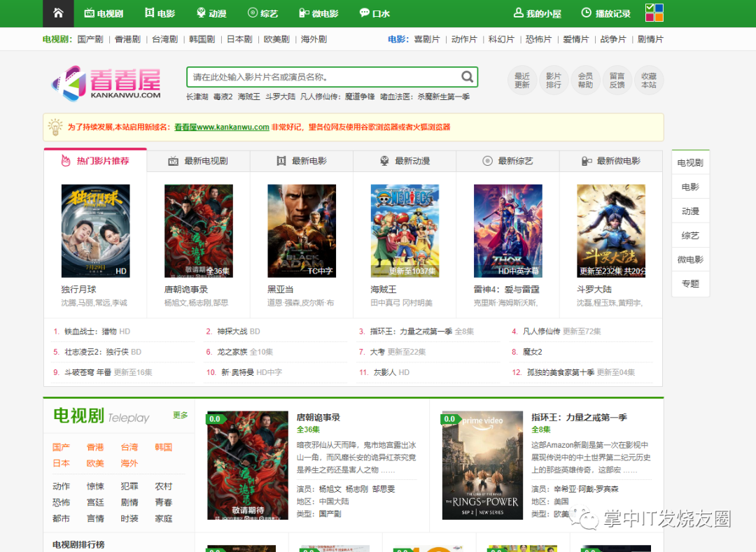This screenshot has height=552, width=756.
Task: Open ranked item 铁血战士:猎物
Action: point(90,332)
